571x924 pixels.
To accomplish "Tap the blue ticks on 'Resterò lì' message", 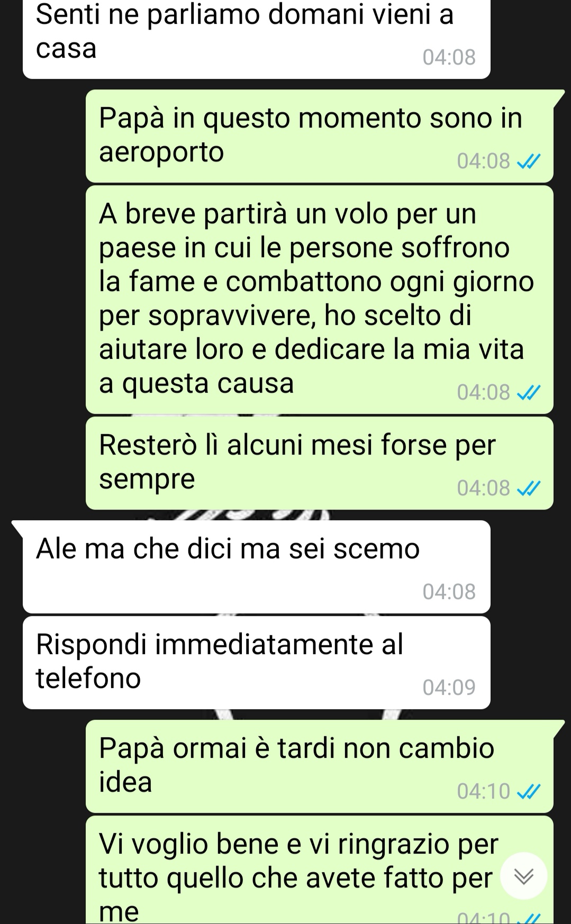I will click(528, 488).
